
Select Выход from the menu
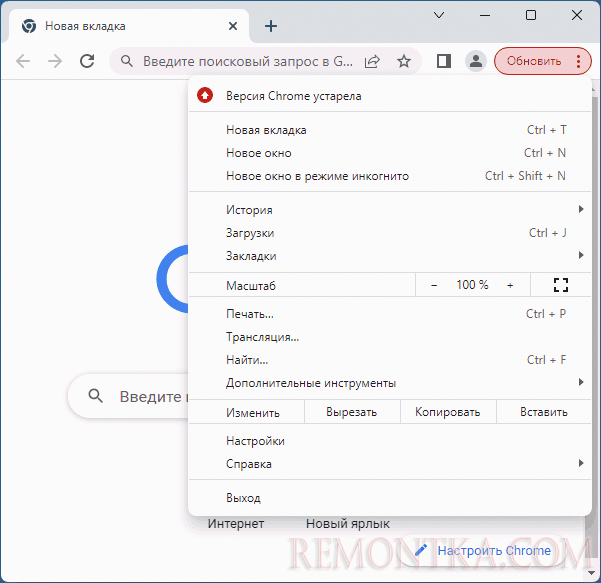(390, 498)
